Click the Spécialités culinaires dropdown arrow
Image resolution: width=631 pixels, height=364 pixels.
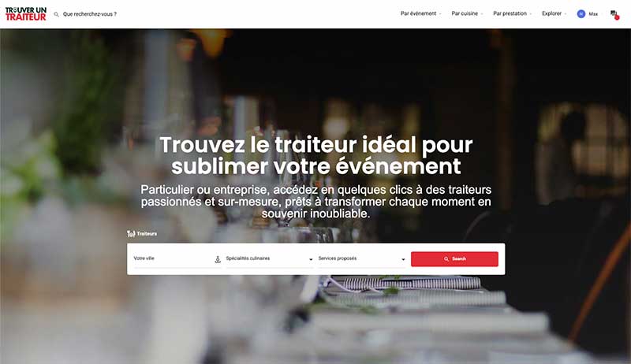click(311, 259)
